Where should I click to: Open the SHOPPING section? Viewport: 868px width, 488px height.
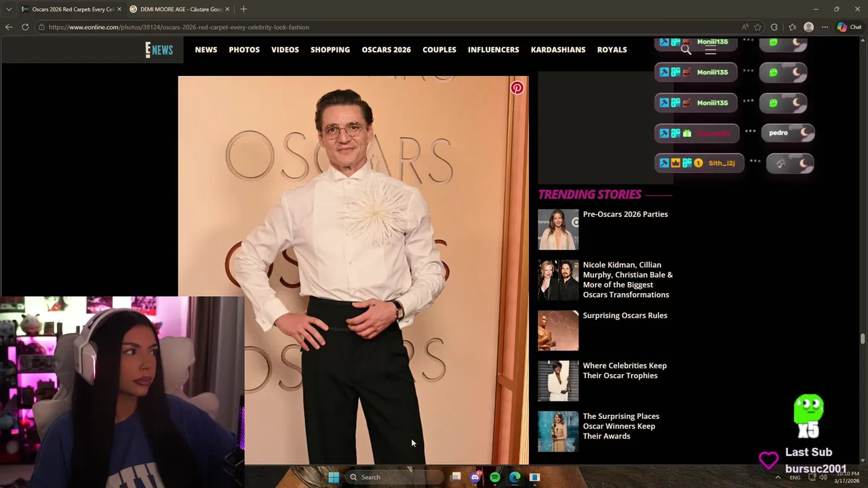330,49
